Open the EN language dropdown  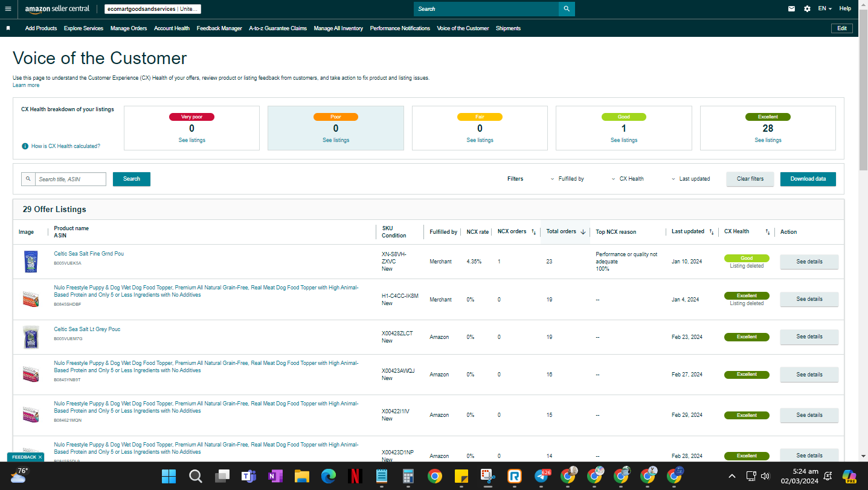(825, 9)
